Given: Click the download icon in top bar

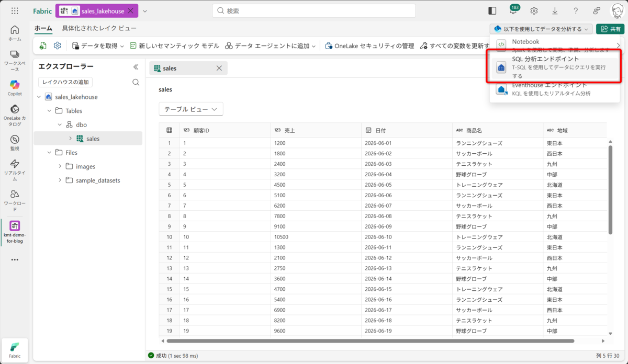Looking at the screenshot, I should click(x=555, y=11).
